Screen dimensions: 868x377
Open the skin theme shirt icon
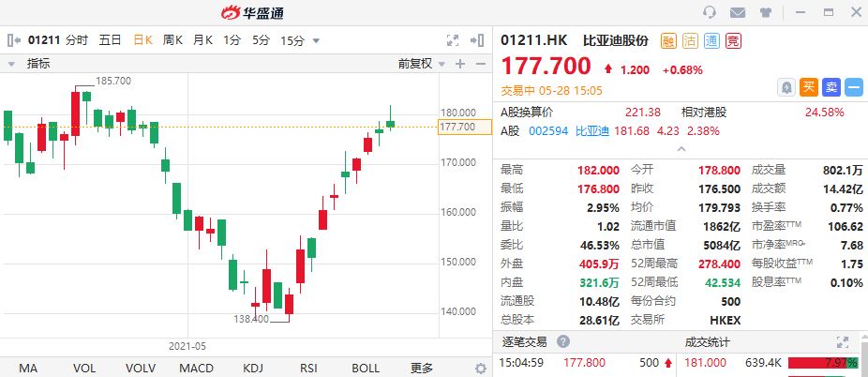[766, 12]
